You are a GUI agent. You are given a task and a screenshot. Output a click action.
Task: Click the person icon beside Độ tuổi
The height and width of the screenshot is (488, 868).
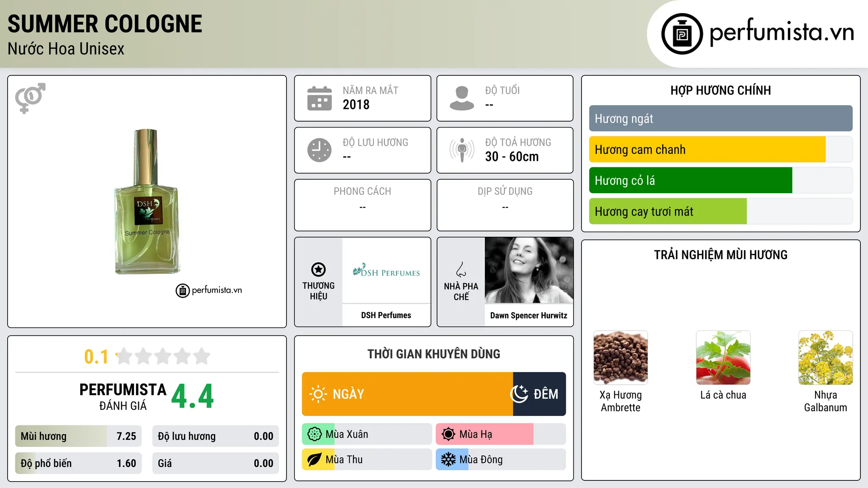[x=462, y=98]
